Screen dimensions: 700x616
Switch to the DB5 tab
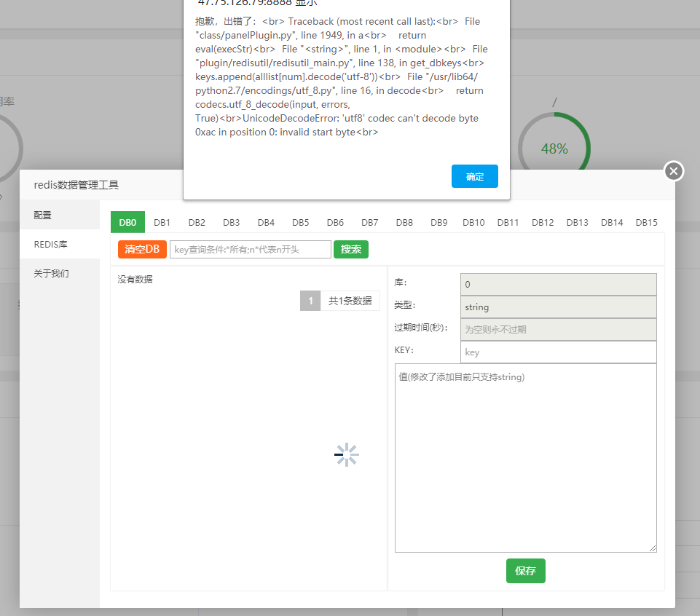tap(300, 222)
